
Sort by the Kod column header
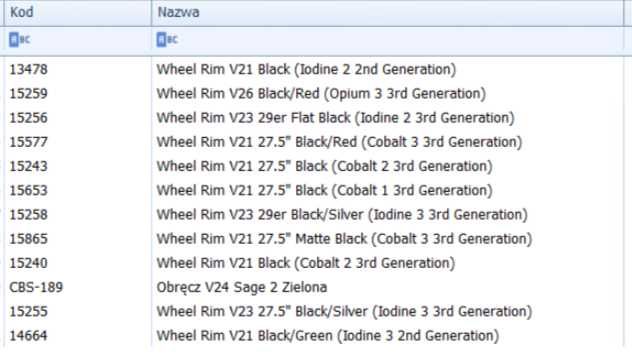77,12
